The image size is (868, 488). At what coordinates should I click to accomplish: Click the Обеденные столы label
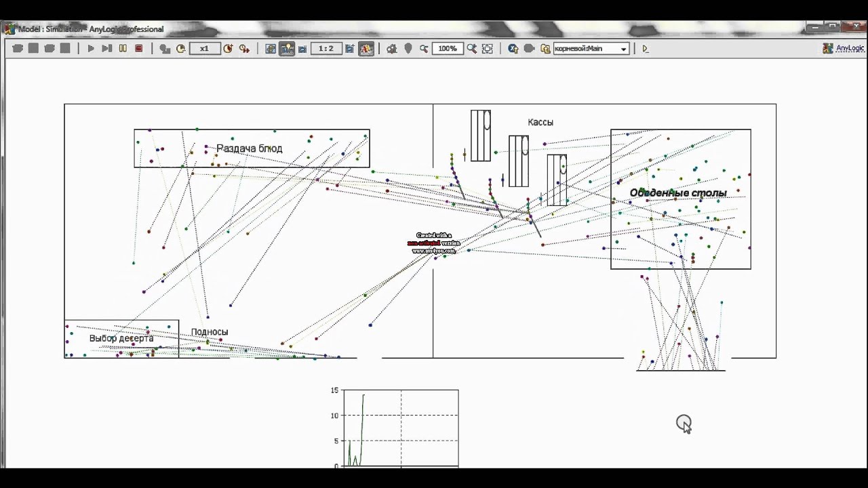pyautogui.click(x=678, y=193)
